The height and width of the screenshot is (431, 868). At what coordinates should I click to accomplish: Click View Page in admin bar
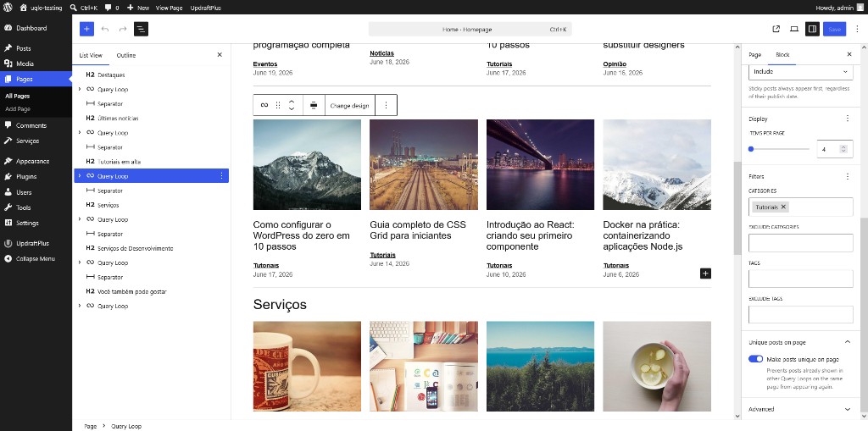(x=170, y=8)
